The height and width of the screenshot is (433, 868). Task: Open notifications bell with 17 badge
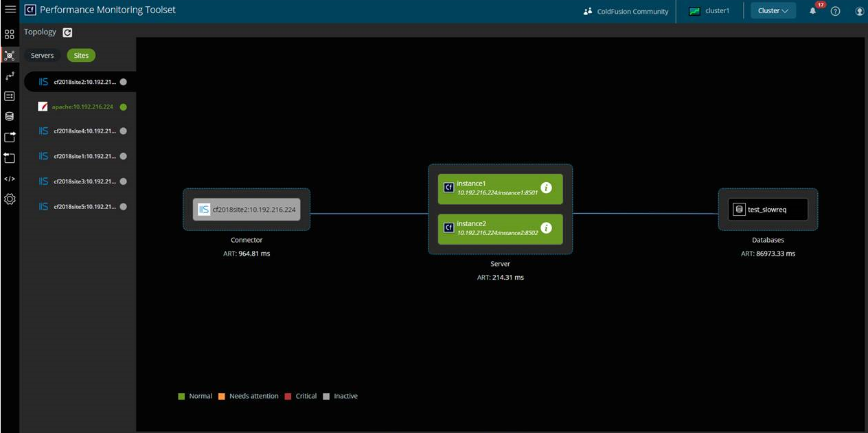[x=813, y=10]
